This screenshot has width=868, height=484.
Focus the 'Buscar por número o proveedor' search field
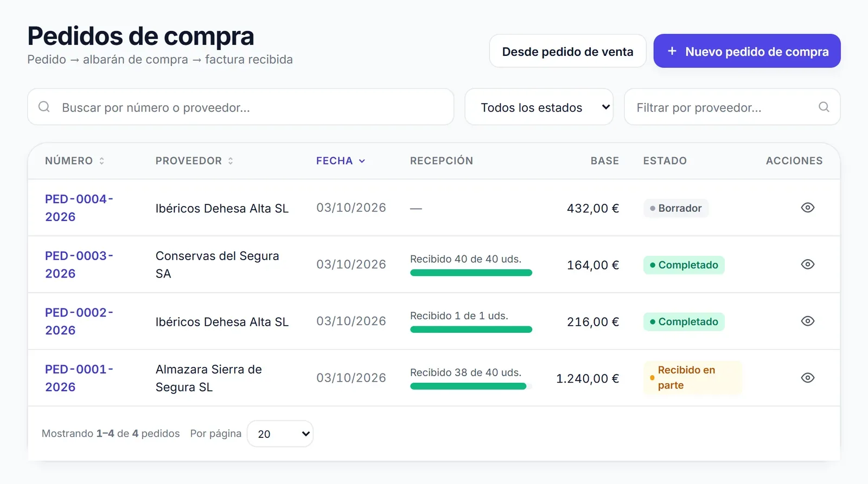240,107
